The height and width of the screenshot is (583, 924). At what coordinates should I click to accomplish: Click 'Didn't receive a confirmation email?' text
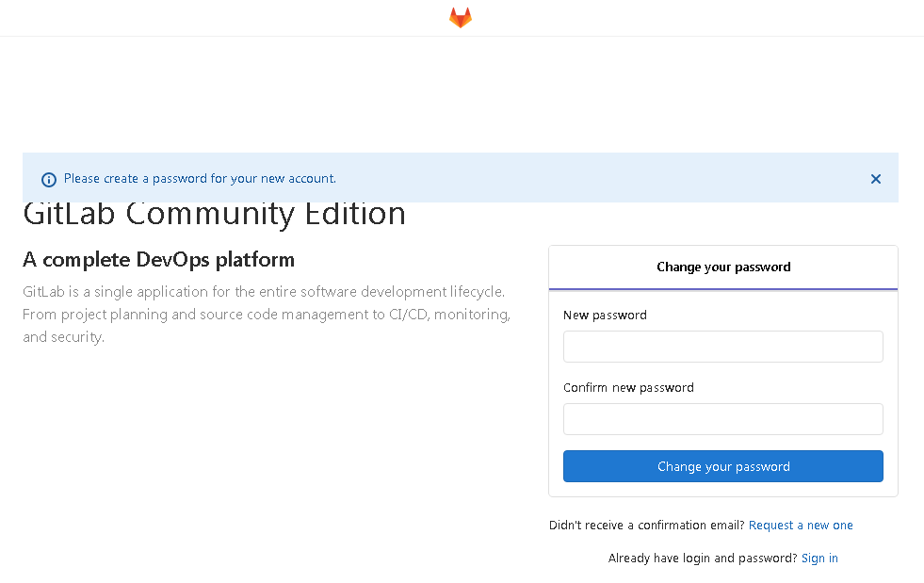646,526
